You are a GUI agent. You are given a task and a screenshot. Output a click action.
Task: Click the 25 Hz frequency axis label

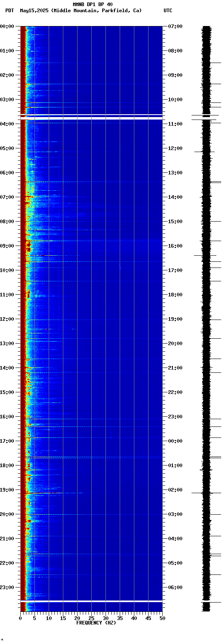91,618
